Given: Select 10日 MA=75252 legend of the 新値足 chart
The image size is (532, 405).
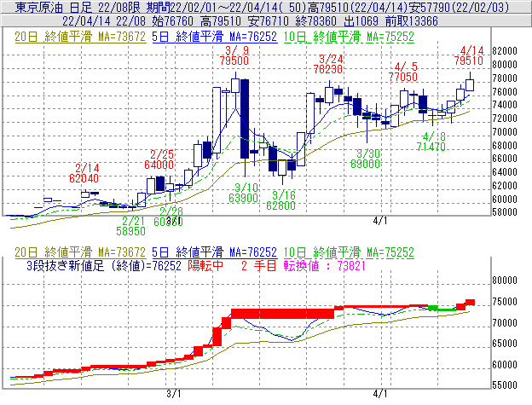Looking at the screenshot, I should coord(349,252).
